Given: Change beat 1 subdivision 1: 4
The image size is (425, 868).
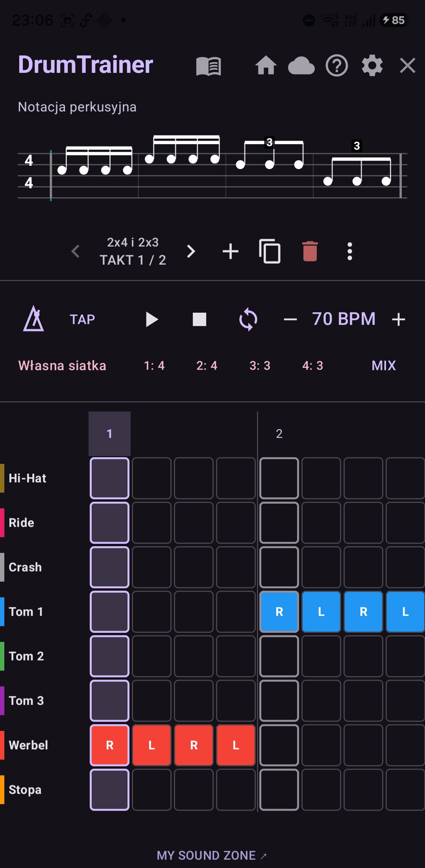Looking at the screenshot, I should pyautogui.click(x=154, y=365).
